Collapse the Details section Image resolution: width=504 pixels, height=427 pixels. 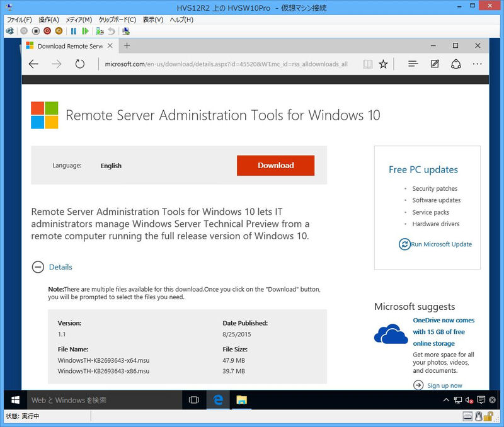click(x=38, y=267)
